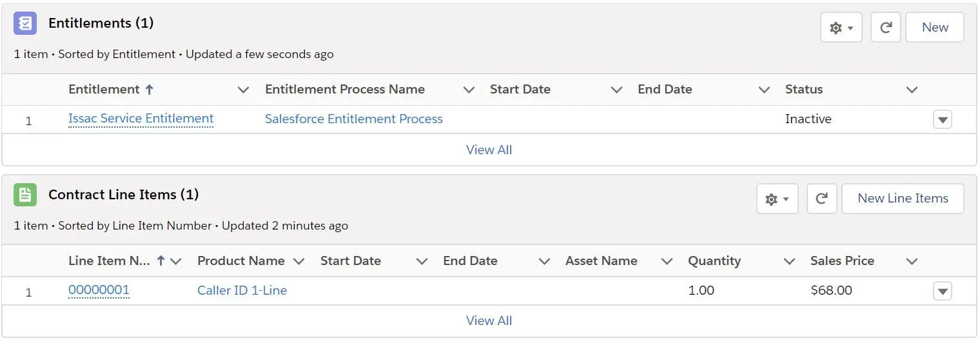Open the Quantity column dropdown chevron

(789, 261)
